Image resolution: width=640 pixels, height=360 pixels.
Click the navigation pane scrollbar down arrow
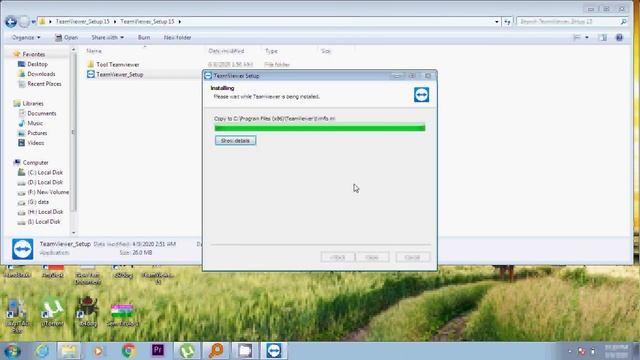point(74,232)
